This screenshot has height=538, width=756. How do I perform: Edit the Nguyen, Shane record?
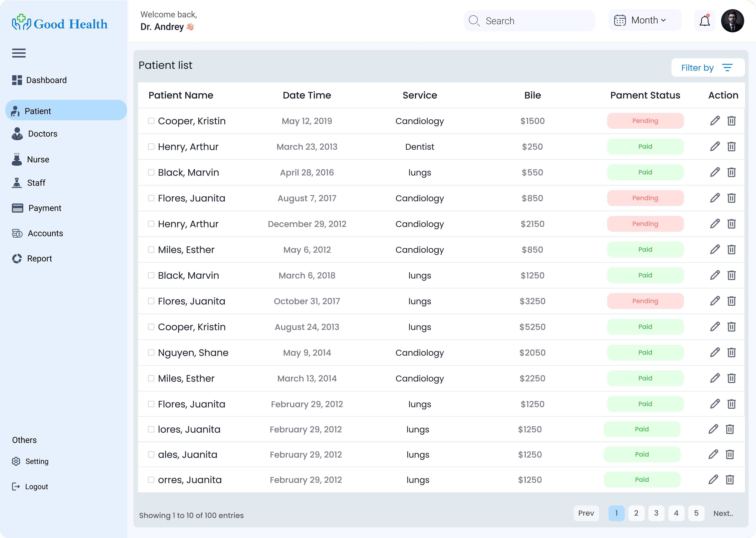pyautogui.click(x=715, y=353)
